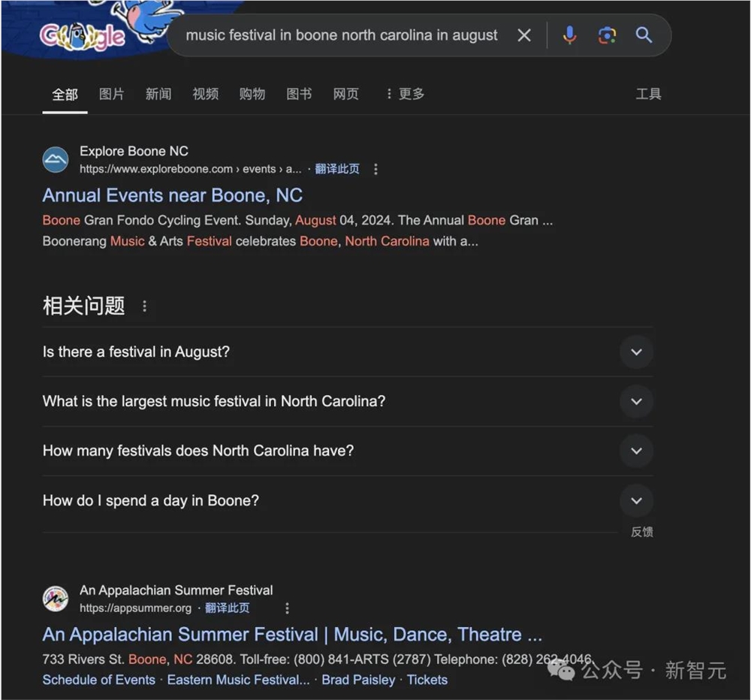Click the exploreboone.com URL breadcrumb
Image resolution: width=751 pixels, height=700 pixels.
[x=191, y=169]
